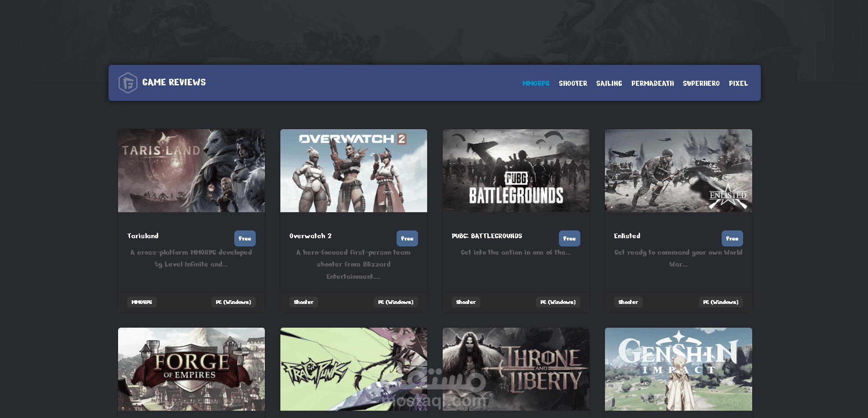The image size is (868, 418).
Task: Open the Throne and Liberty thumbnail
Action: click(516, 369)
